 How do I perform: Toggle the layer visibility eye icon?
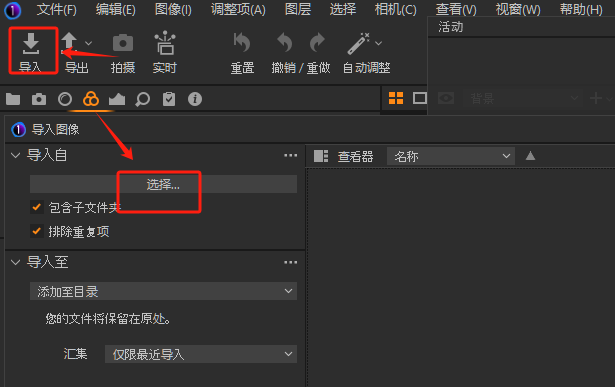(446, 98)
